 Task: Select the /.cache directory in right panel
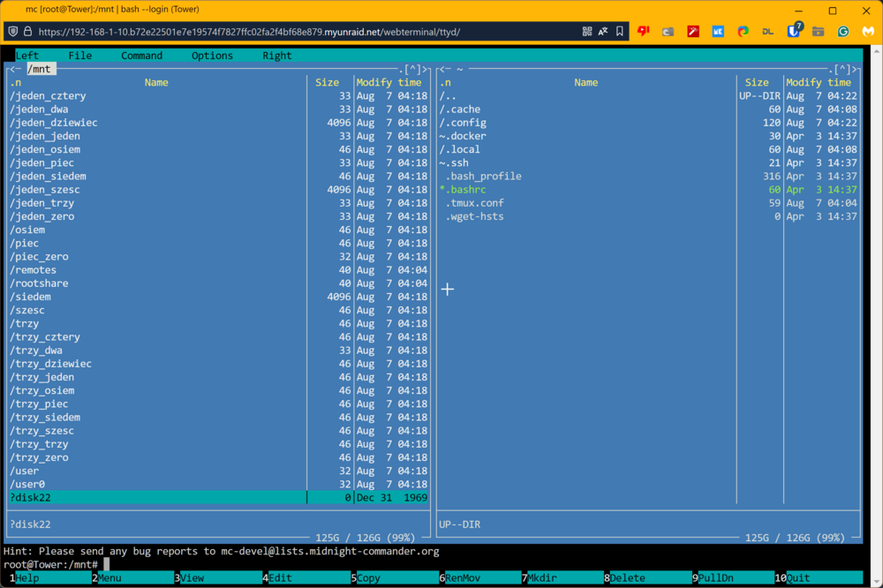click(648, 109)
